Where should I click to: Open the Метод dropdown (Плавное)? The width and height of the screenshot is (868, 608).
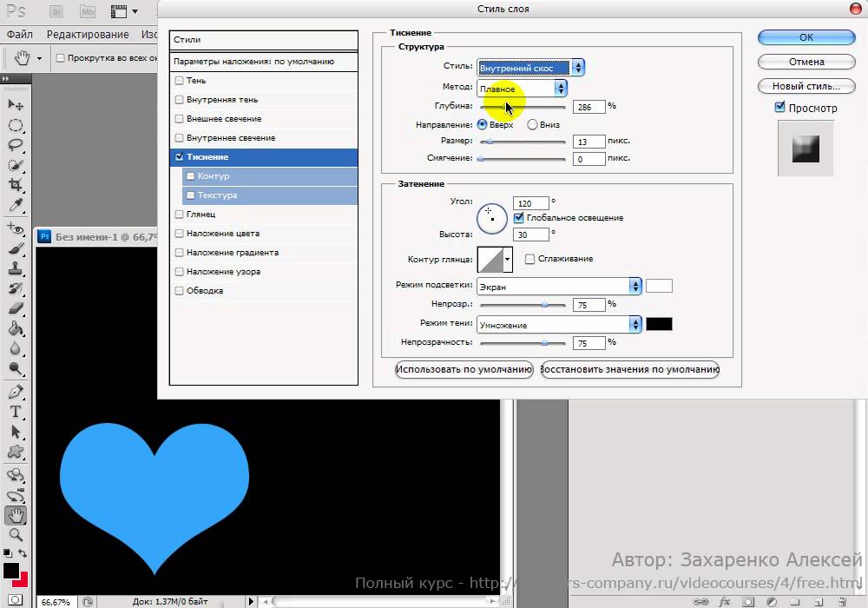click(x=522, y=88)
